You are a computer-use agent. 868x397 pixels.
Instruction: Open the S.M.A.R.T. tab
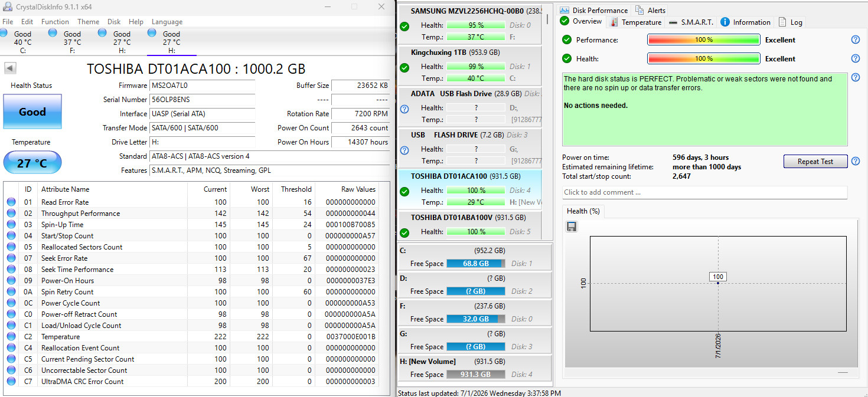[x=691, y=22]
